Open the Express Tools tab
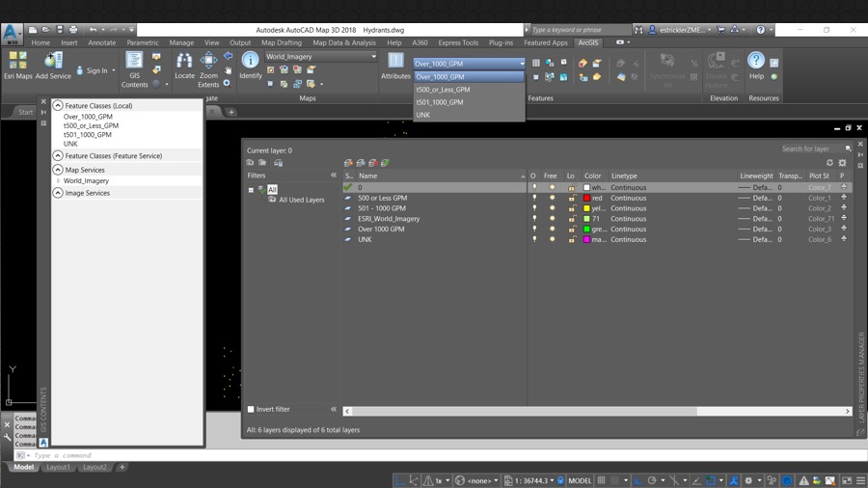The width and height of the screenshot is (868, 488). pos(458,42)
